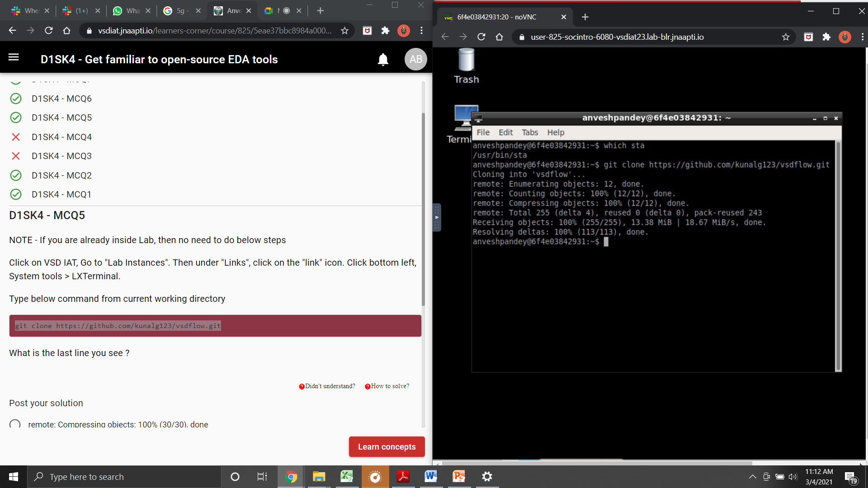Open Word from the taskbar

431,477
